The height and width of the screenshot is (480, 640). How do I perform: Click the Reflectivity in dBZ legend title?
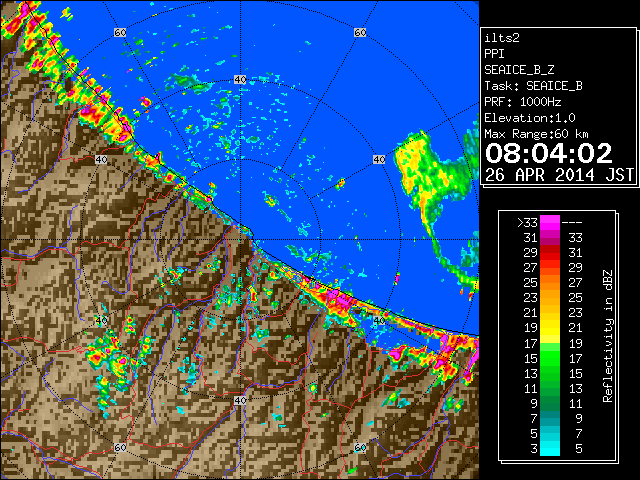click(x=608, y=336)
